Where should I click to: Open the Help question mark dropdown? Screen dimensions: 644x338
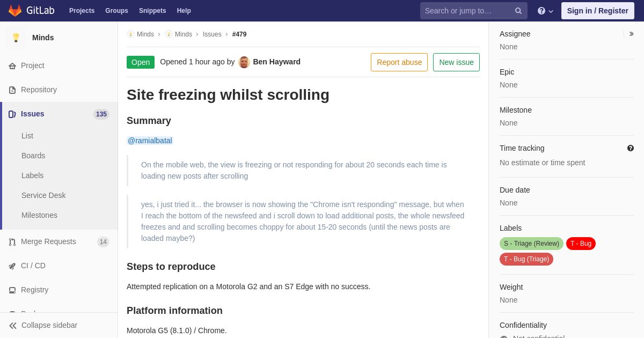[545, 11]
